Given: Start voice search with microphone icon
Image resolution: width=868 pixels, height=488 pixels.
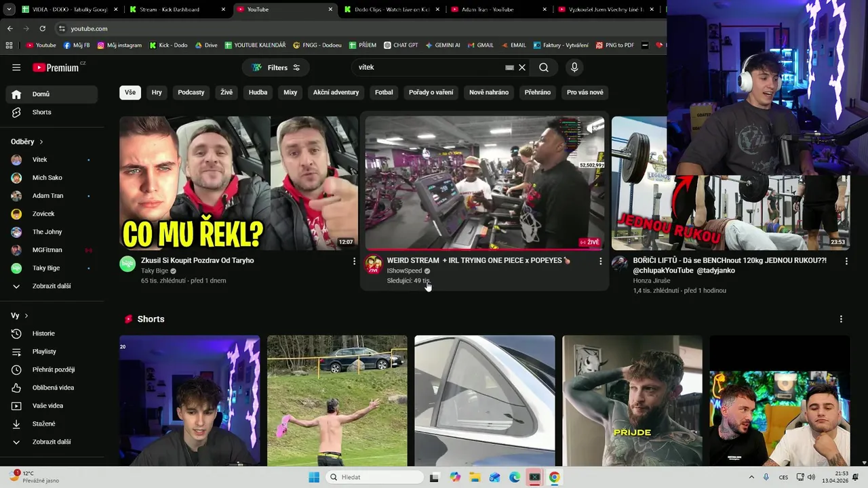Looking at the screenshot, I should pos(574,67).
